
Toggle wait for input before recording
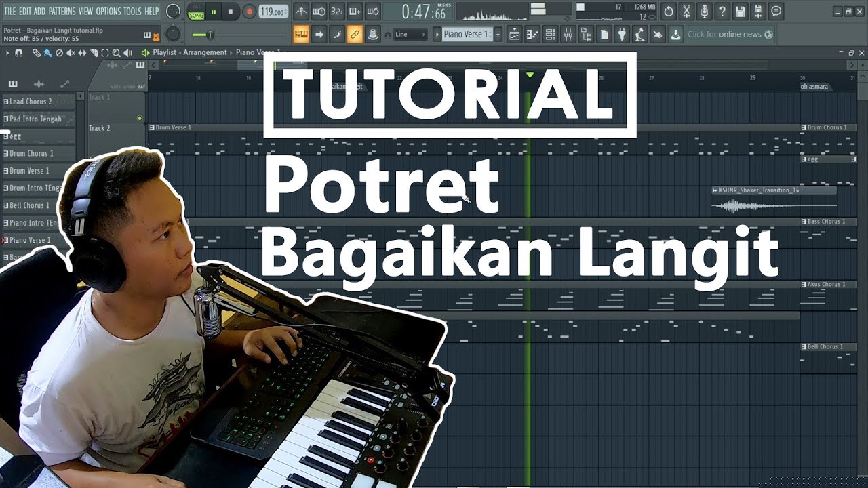pos(319,12)
